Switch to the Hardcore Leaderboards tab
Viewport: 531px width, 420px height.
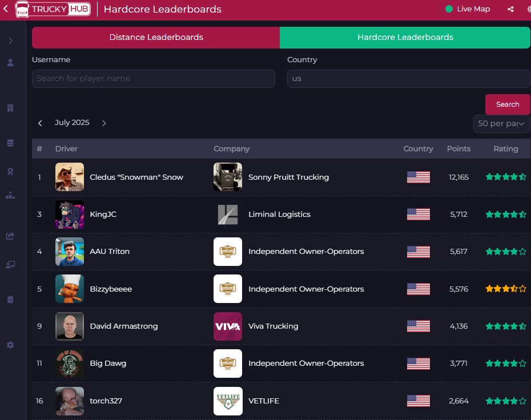(405, 37)
